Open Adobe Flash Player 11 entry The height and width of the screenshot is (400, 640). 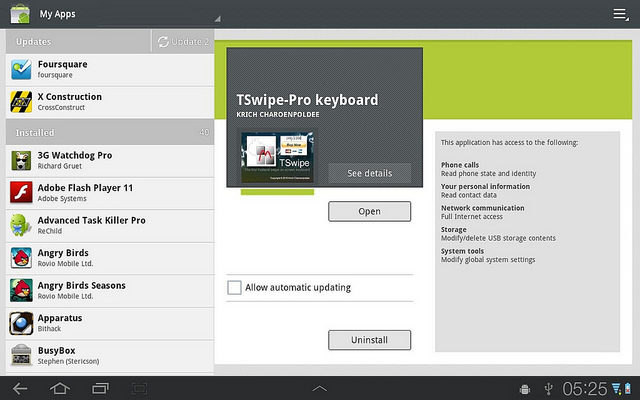click(110, 193)
